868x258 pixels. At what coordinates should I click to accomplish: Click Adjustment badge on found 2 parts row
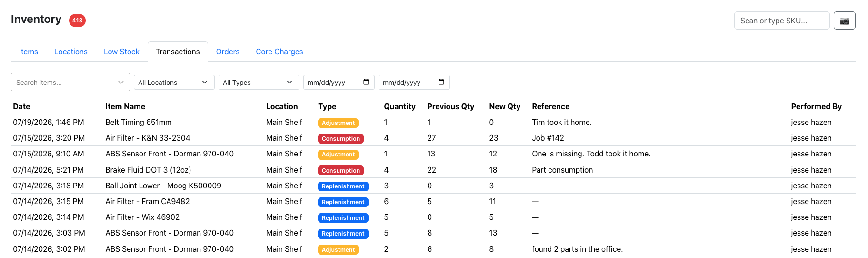338,249
